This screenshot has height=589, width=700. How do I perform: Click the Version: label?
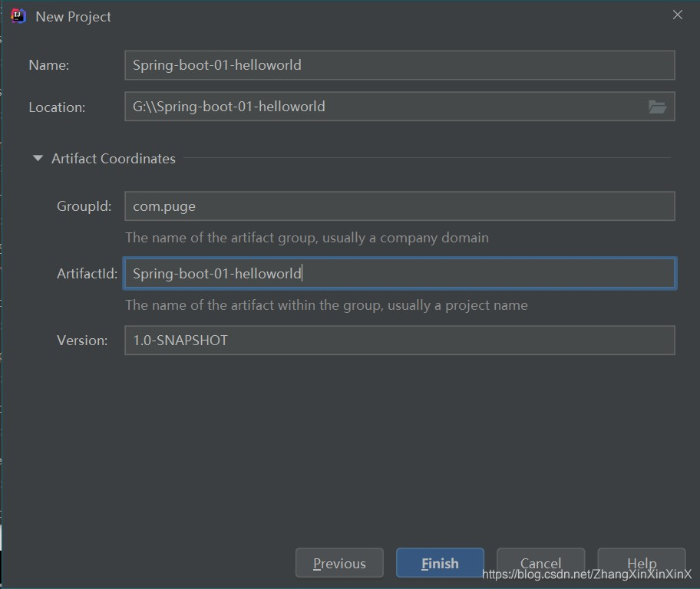pyautogui.click(x=82, y=341)
